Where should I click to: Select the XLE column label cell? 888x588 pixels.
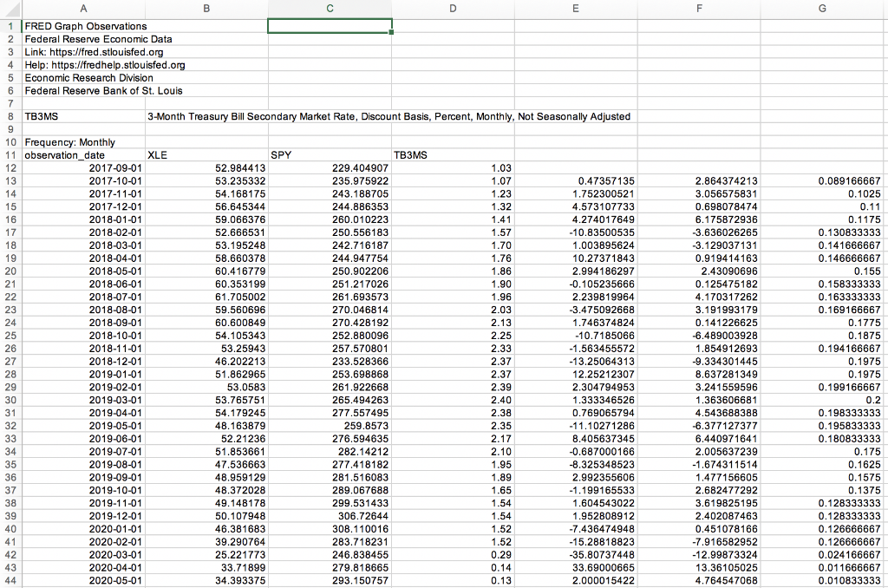(x=206, y=155)
